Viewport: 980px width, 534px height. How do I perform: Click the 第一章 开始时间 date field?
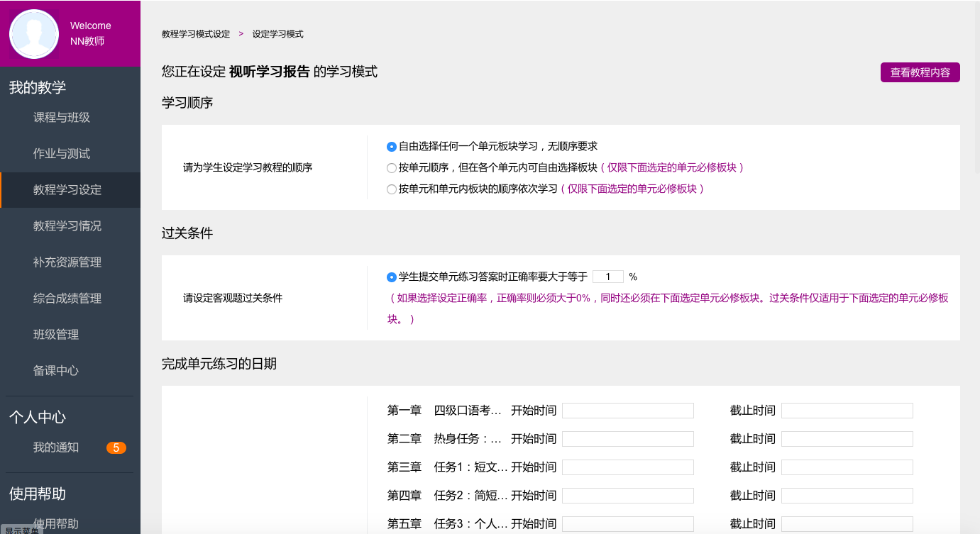[x=627, y=411]
